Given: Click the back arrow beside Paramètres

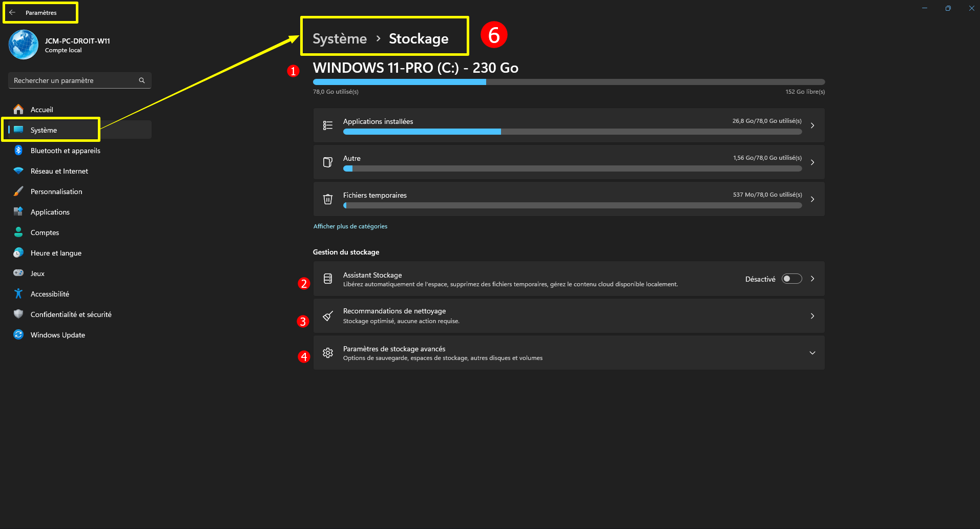Looking at the screenshot, I should point(12,12).
